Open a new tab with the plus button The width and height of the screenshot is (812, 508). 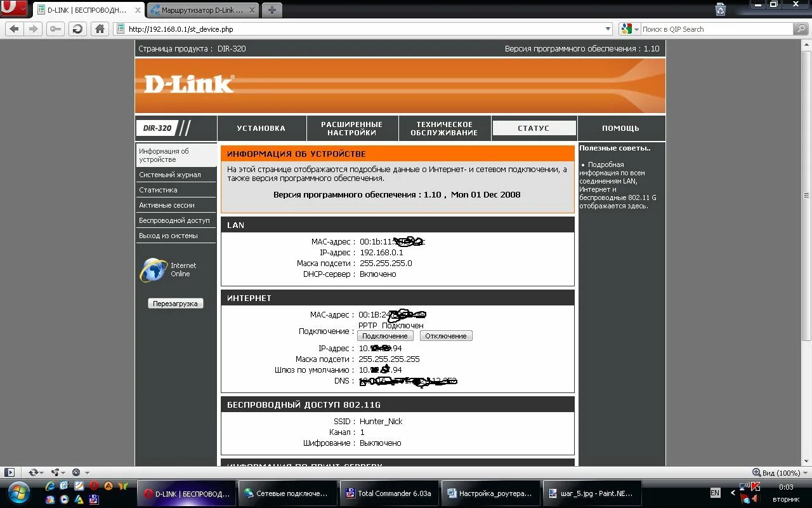click(x=272, y=10)
